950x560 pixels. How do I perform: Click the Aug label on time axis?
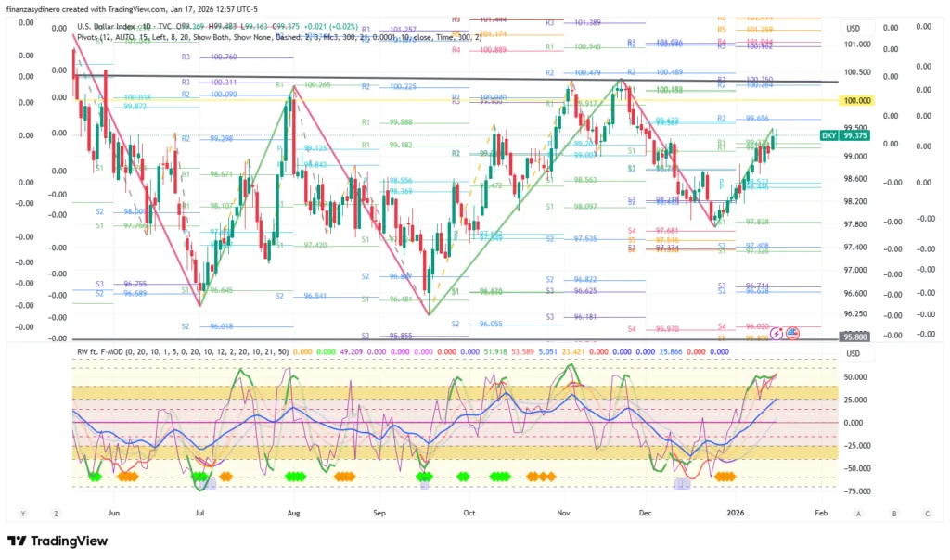(293, 512)
